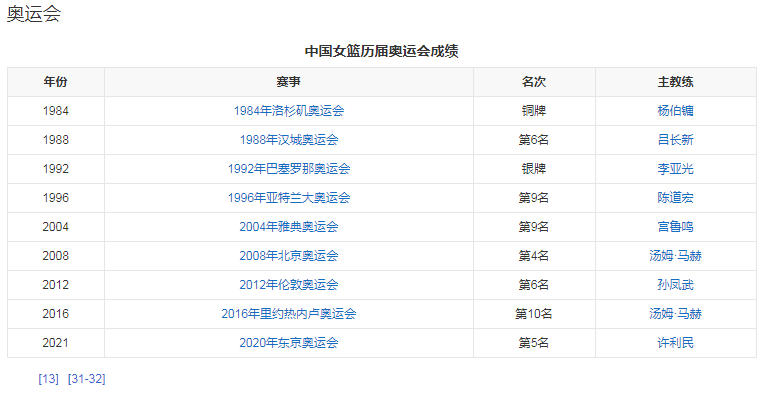The width and height of the screenshot is (780, 400).
Task: Open the 2004年雅典奥运会 link
Action: [x=289, y=227]
